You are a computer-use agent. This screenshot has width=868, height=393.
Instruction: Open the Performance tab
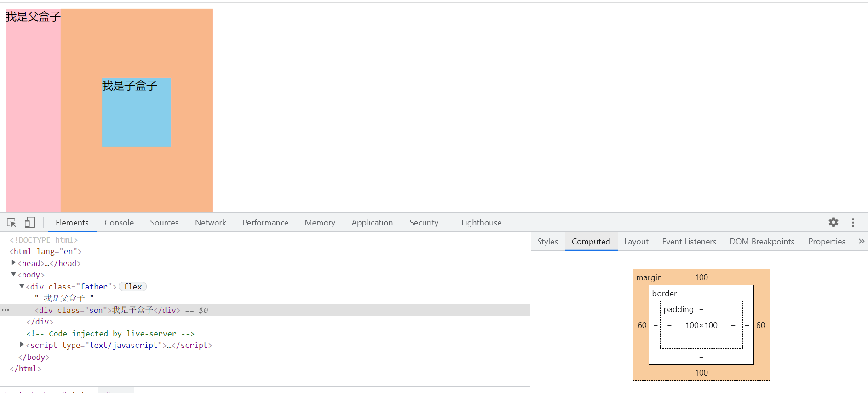[x=265, y=223]
